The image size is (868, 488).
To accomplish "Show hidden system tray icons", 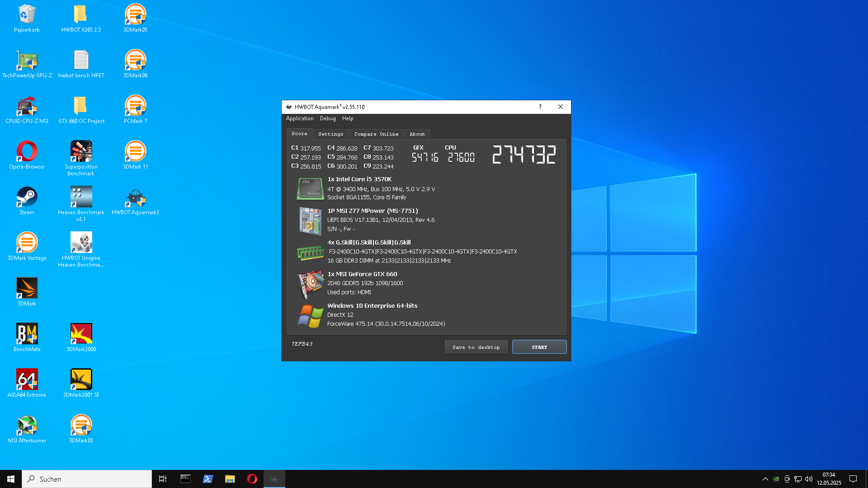I will tap(765, 479).
